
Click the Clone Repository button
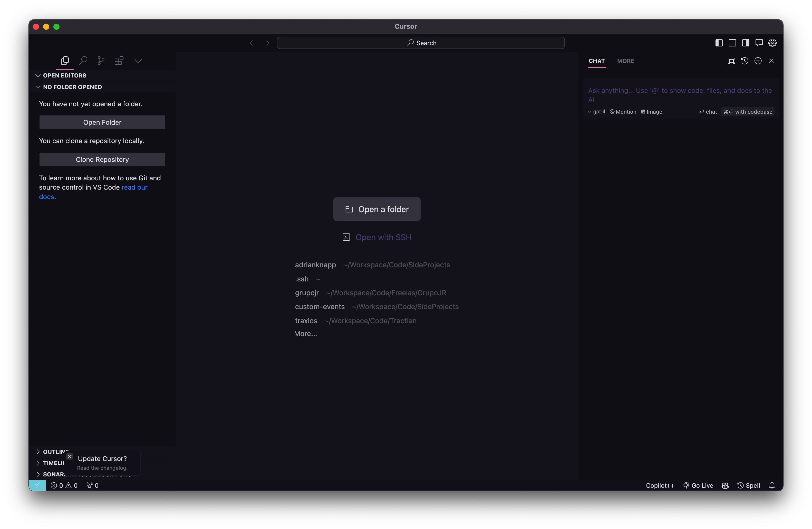102,159
